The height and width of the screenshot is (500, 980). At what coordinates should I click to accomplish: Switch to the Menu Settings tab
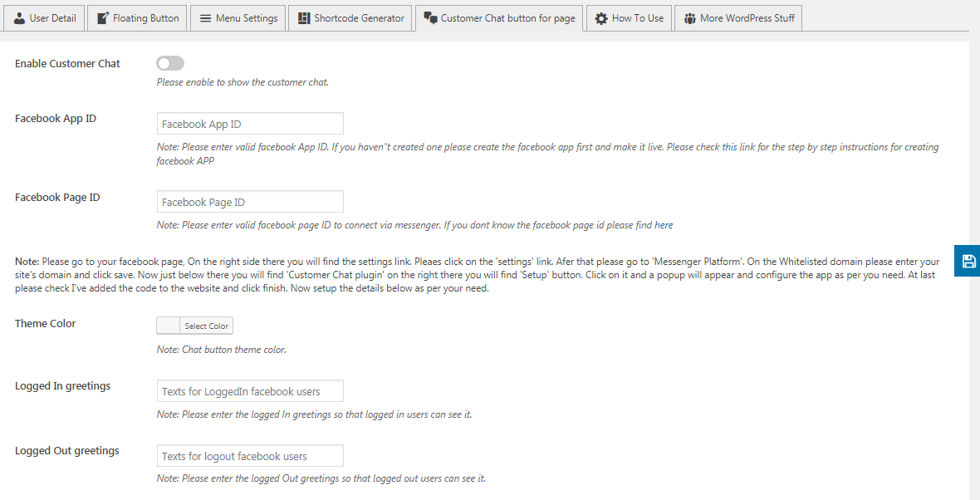[x=238, y=18]
